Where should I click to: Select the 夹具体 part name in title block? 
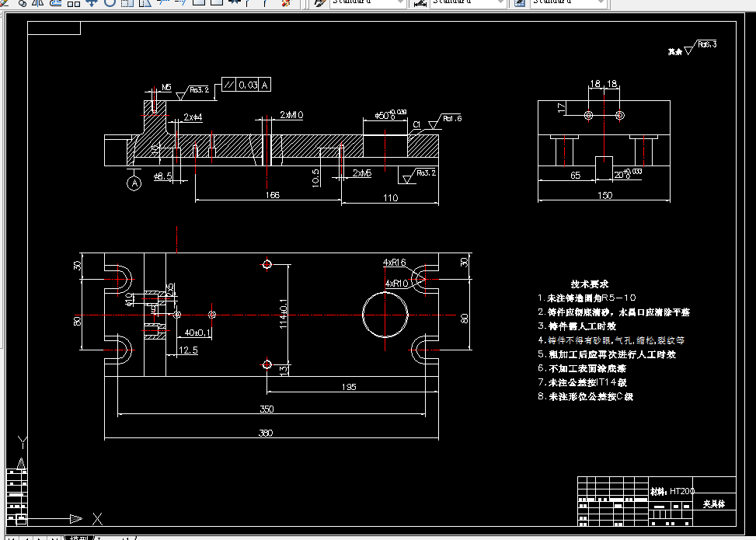(714, 503)
